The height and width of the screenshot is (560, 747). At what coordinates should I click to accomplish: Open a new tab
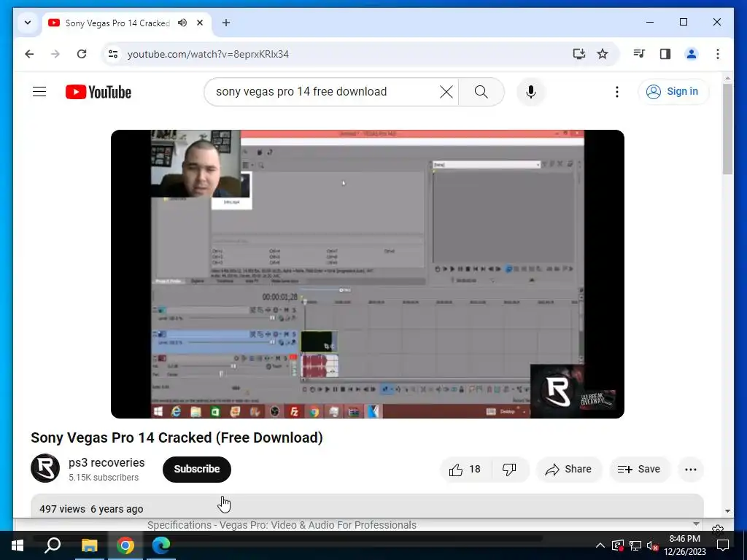(226, 23)
